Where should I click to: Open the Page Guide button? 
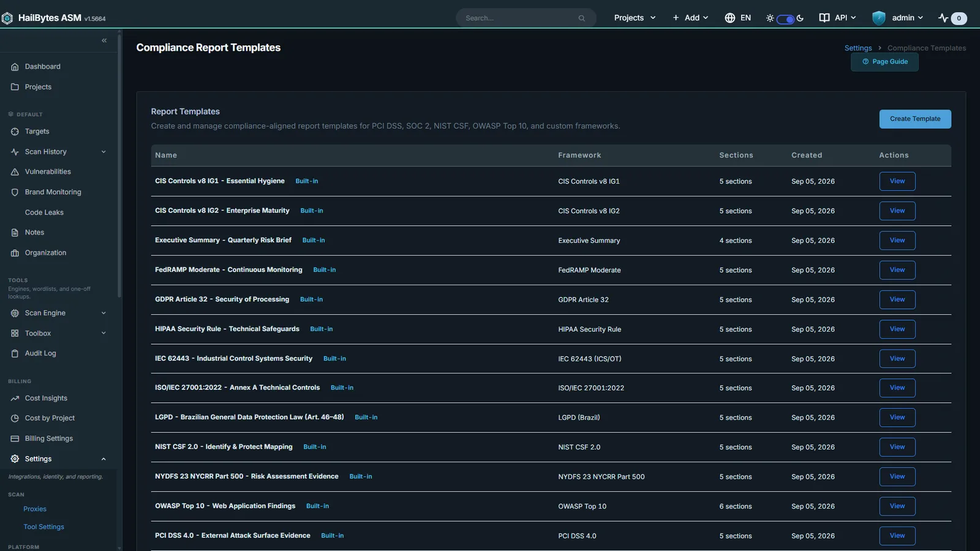pyautogui.click(x=884, y=62)
